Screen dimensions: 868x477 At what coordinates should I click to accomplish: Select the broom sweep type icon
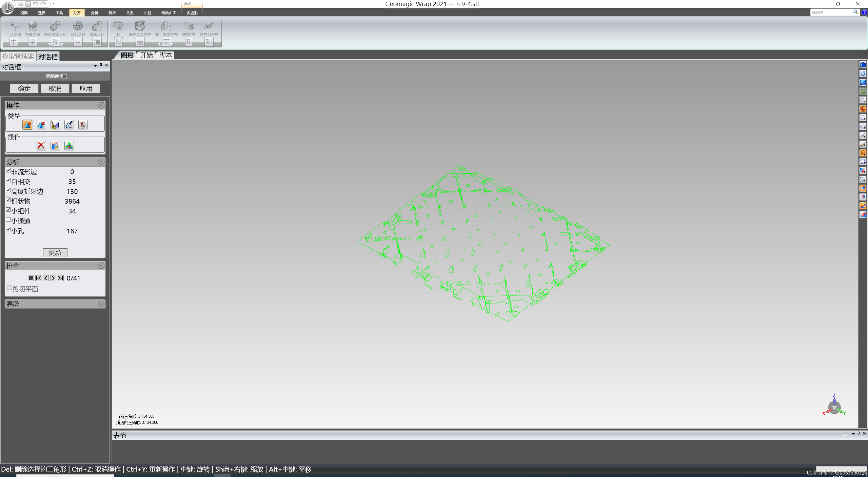point(55,125)
